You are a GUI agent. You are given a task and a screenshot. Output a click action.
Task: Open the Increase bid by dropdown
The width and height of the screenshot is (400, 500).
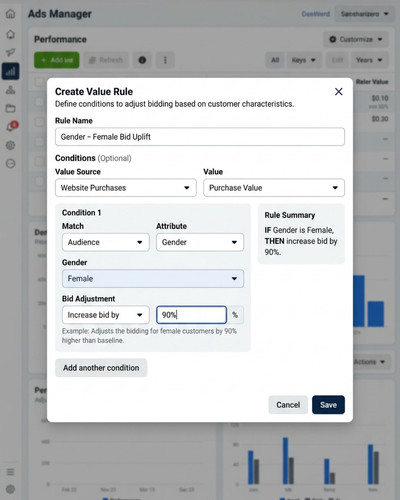(105, 315)
